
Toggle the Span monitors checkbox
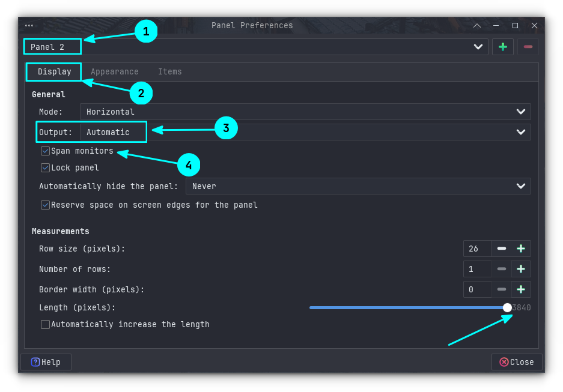click(x=45, y=151)
